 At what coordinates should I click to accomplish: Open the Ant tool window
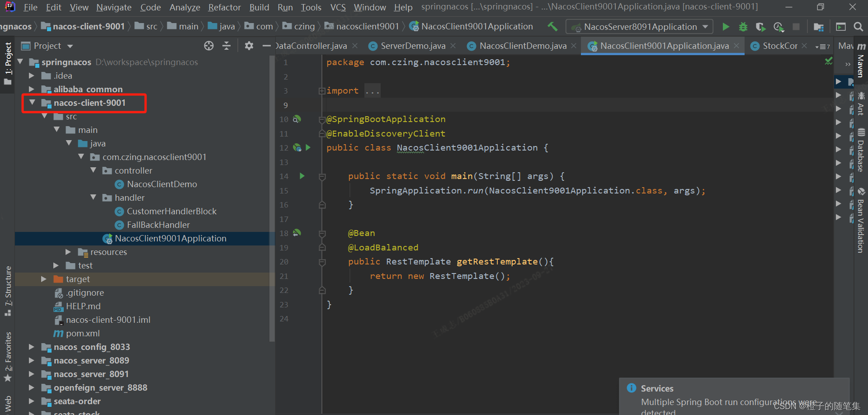click(861, 103)
